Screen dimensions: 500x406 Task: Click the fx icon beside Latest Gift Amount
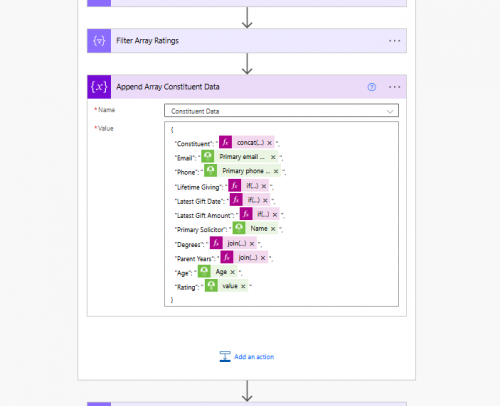(246, 214)
